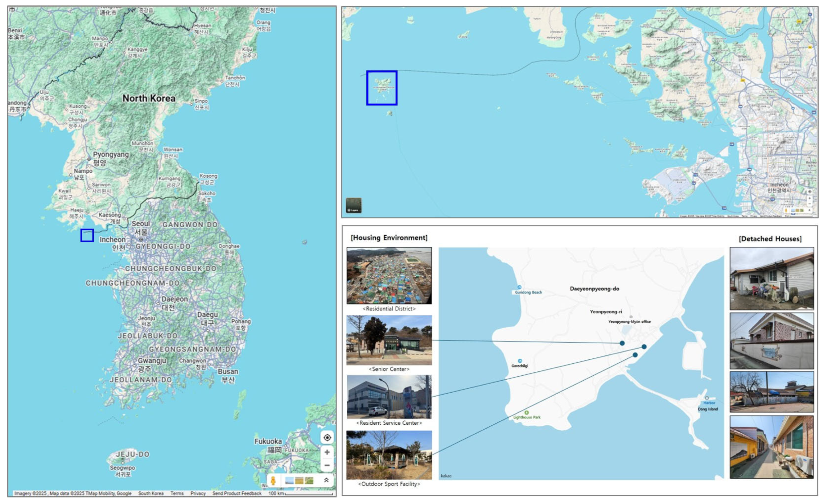Click the South Korea link in the map footer
Image resolution: width=828 pixels, height=504 pixels.
coord(151,493)
